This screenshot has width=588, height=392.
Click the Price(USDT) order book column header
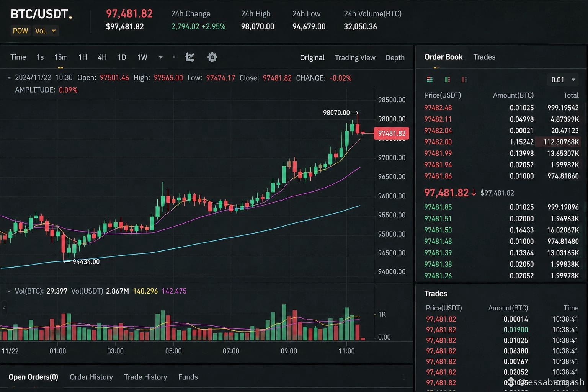(443, 95)
